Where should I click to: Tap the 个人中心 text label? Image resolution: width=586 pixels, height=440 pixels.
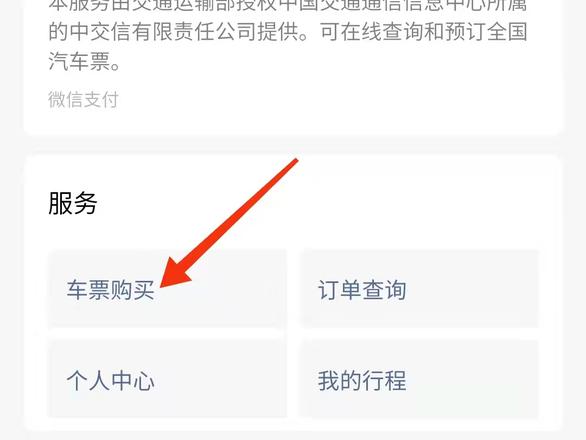coord(111,381)
